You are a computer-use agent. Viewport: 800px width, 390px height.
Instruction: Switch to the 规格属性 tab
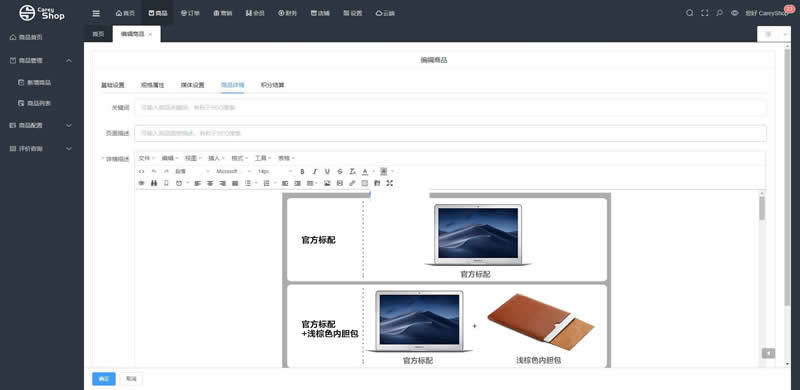tap(153, 85)
